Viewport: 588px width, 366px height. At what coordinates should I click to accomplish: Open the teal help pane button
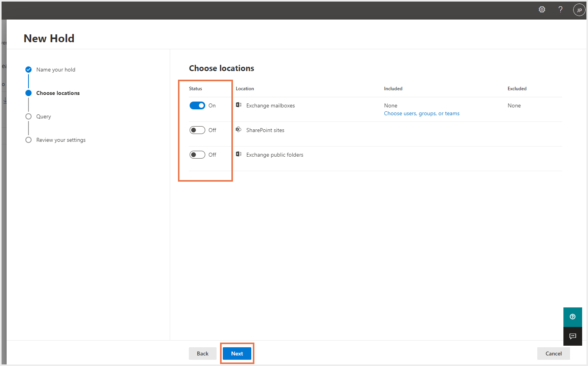coord(572,317)
